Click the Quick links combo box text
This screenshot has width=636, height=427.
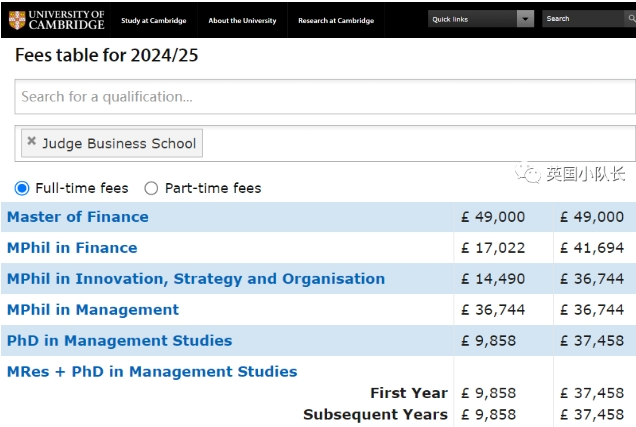click(x=470, y=19)
